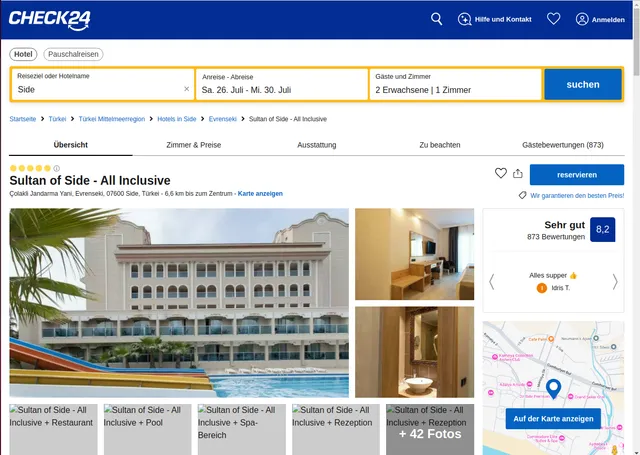Open Hilfe und Kontakt
This screenshot has width=640, height=455.
[495, 19]
